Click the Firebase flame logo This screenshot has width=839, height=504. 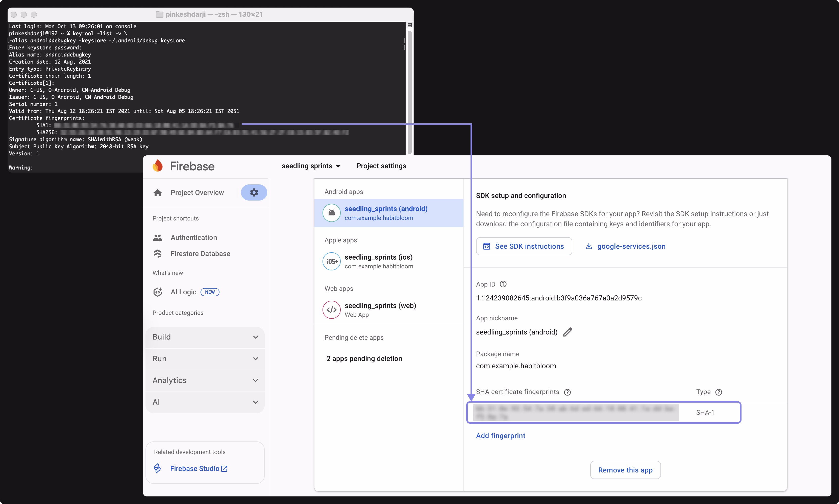coord(157,166)
